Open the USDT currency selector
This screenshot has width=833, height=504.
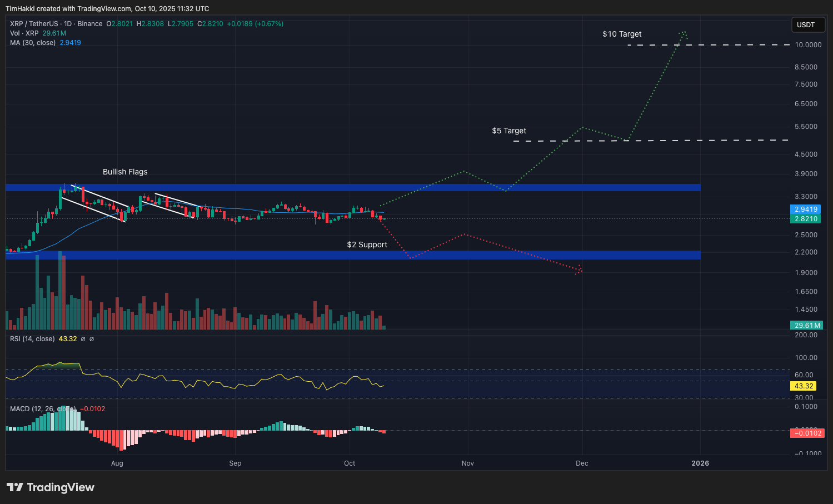tap(808, 24)
